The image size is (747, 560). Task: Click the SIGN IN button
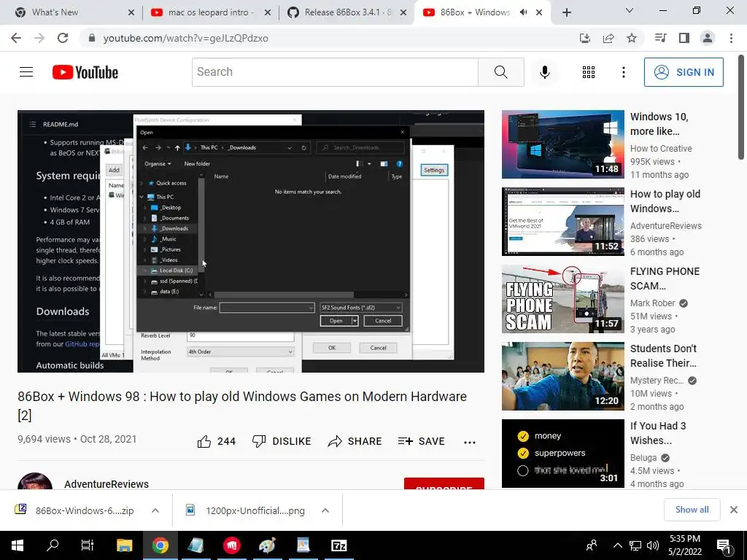point(684,72)
